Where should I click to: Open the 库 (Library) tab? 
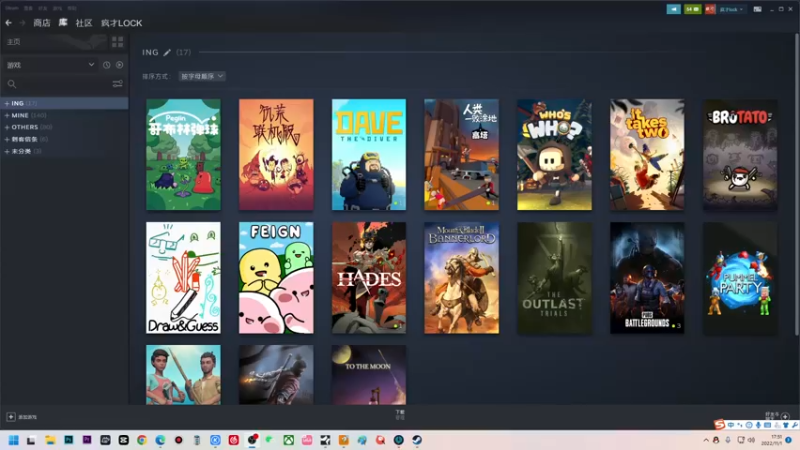[63, 22]
